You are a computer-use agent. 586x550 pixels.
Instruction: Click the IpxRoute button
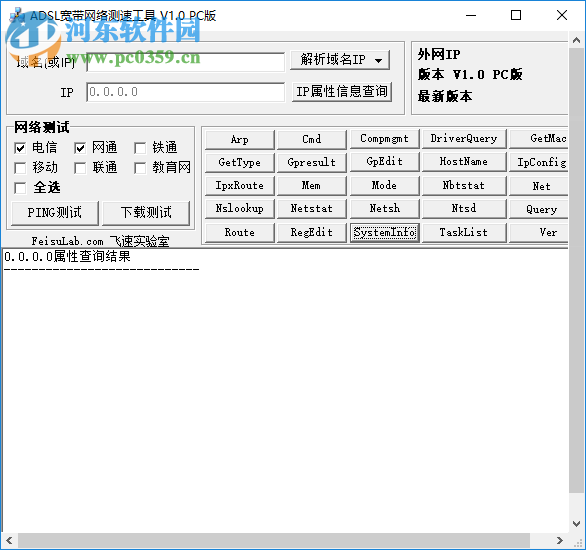(240, 186)
